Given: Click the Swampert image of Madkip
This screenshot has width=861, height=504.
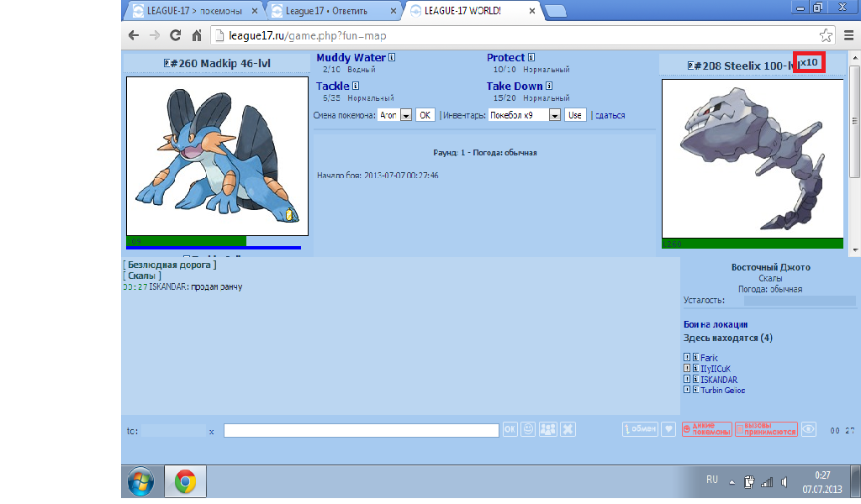Looking at the screenshot, I should tap(218, 156).
